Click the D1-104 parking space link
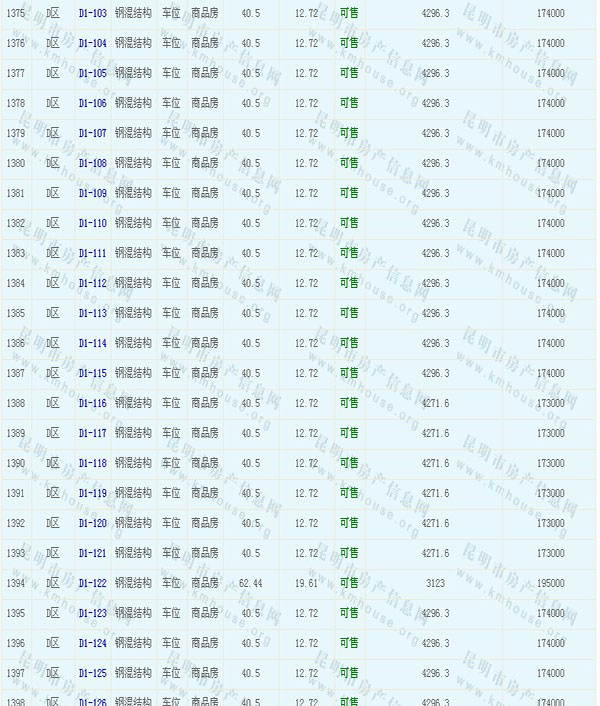 click(92, 44)
